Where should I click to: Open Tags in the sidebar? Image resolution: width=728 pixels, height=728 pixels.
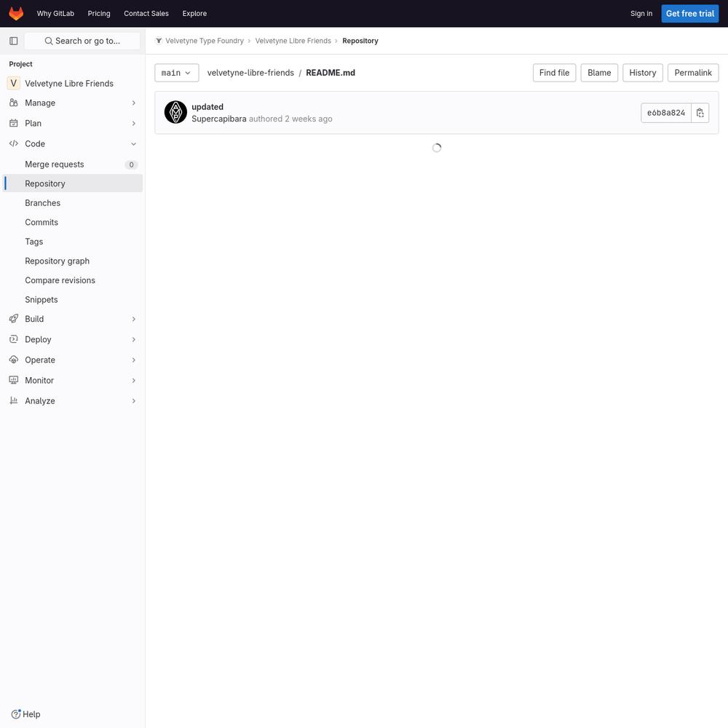tap(72, 242)
